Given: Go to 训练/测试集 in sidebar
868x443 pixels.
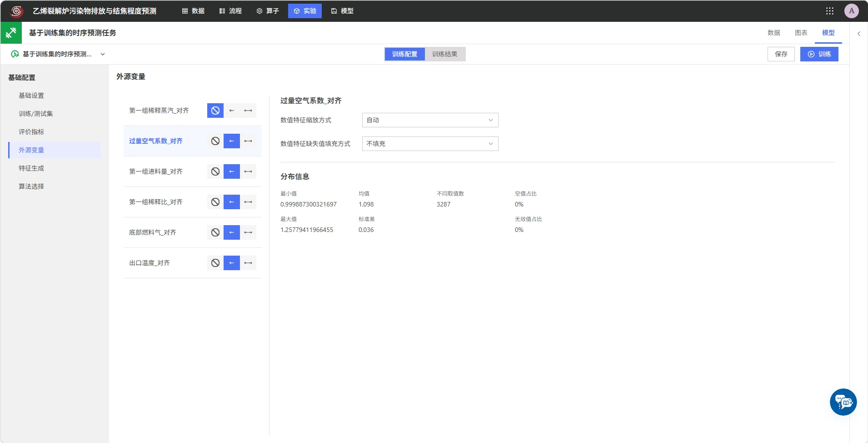Looking at the screenshot, I should tap(35, 114).
